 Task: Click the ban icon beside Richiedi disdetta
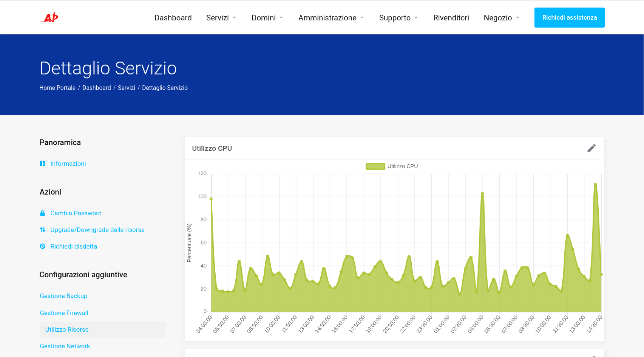click(43, 246)
